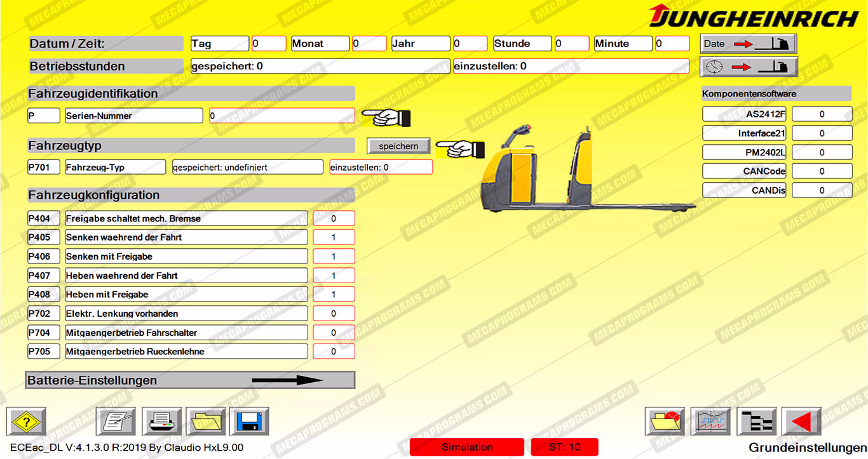Open the folder with red clock icon
The image size is (868, 459).
[665, 422]
